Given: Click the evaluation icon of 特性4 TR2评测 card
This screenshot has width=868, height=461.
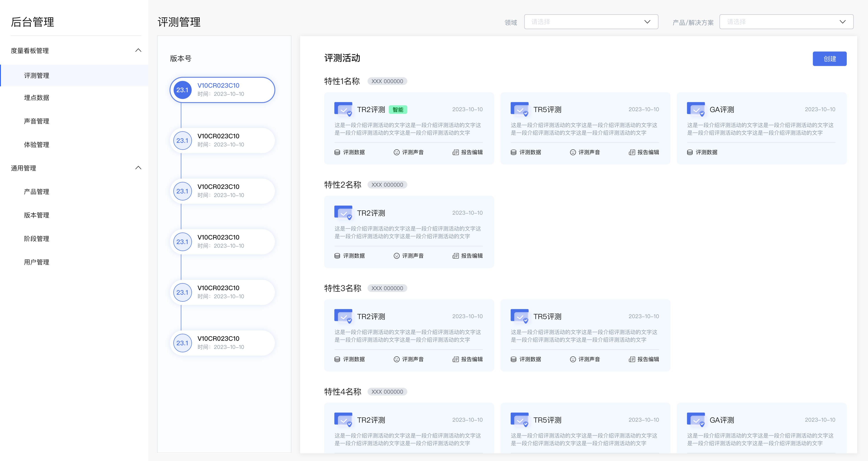Looking at the screenshot, I should (x=343, y=420).
